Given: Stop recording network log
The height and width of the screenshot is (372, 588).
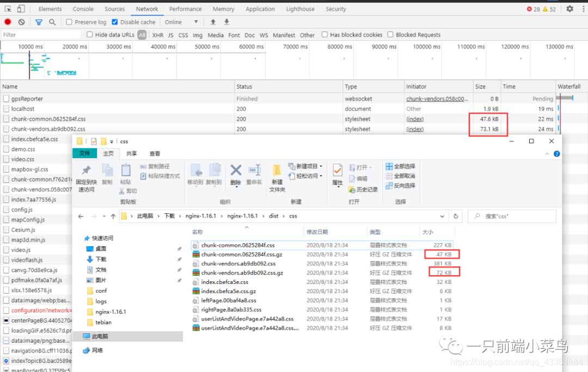Looking at the screenshot, I should pyautogui.click(x=8, y=22).
